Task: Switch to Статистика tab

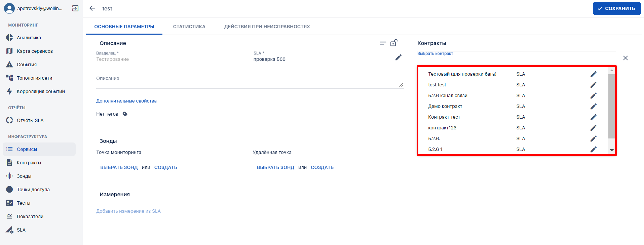Action: point(189,27)
